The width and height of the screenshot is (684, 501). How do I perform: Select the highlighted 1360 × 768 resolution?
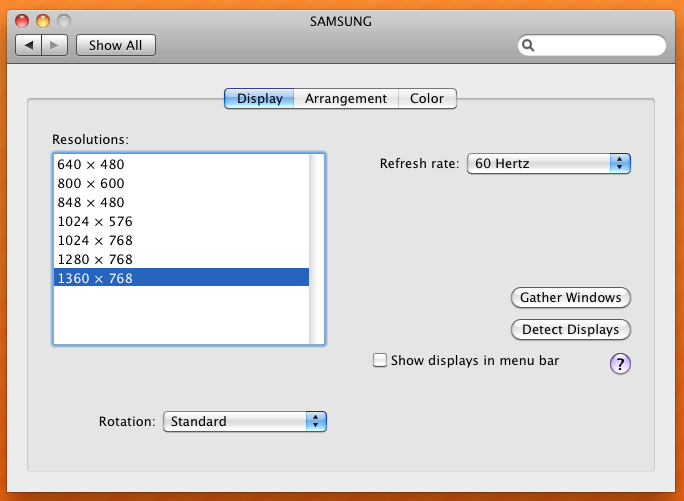click(181, 278)
